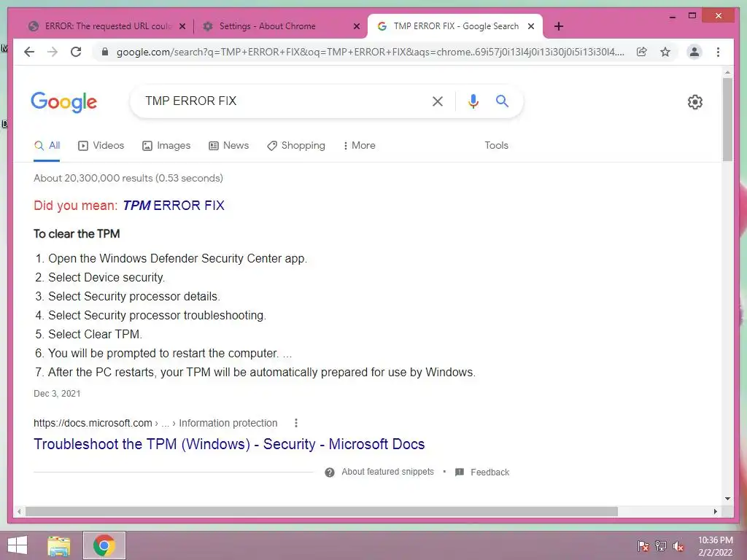Image resolution: width=747 pixels, height=560 pixels.
Task: Open the three-dot menu beside docs.microsoft.com result
Action: coord(296,423)
